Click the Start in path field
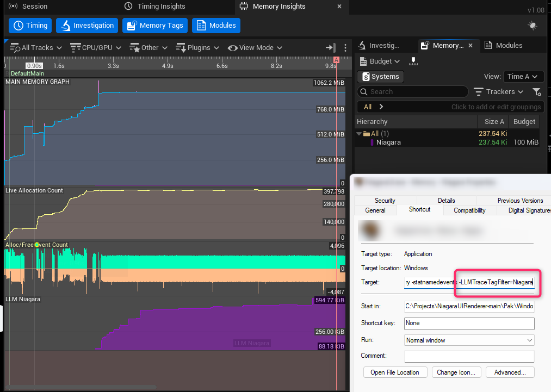551x392 pixels. [x=469, y=306]
